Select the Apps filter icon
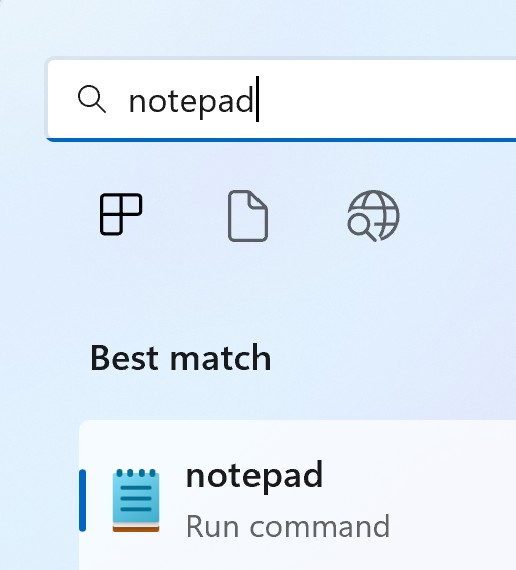The image size is (516, 570). 121,214
